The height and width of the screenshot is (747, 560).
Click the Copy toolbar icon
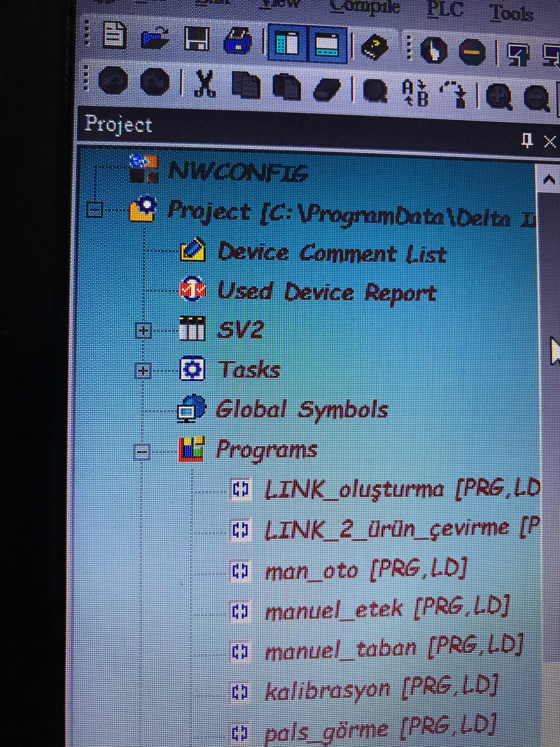point(245,86)
